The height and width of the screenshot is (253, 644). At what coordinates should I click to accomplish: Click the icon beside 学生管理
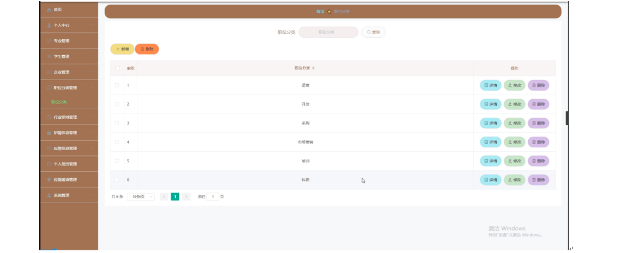49,57
